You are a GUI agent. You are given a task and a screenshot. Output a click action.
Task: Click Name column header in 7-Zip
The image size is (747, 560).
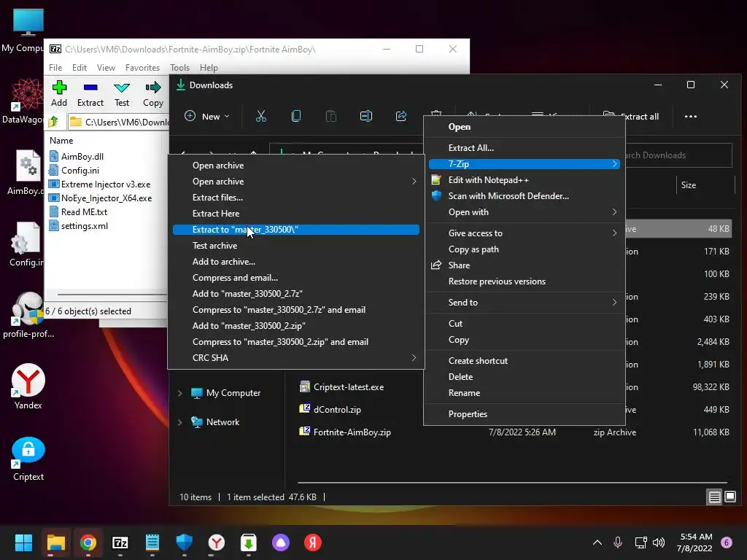coord(61,141)
